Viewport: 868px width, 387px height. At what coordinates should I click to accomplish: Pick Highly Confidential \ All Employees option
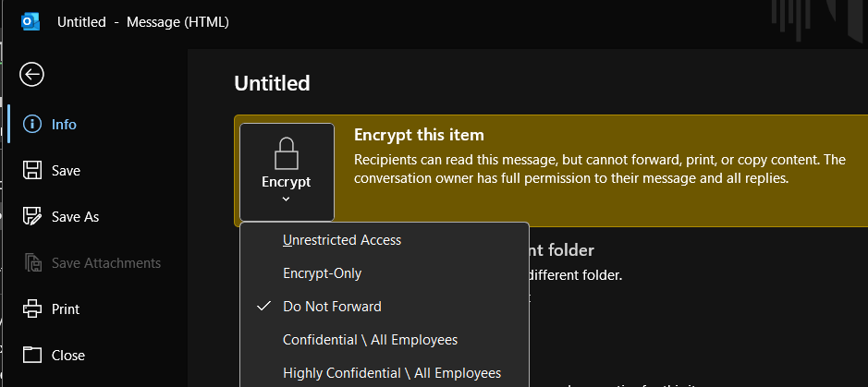(x=392, y=373)
